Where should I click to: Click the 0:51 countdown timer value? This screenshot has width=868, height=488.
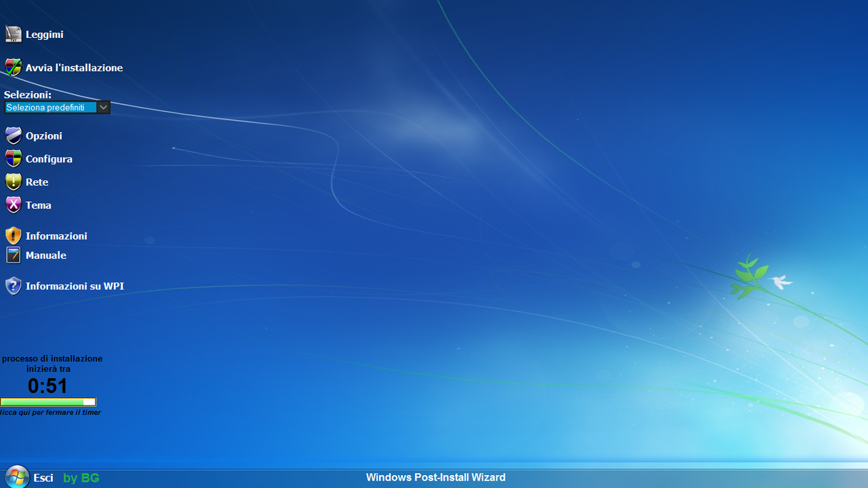pos(48,386)
